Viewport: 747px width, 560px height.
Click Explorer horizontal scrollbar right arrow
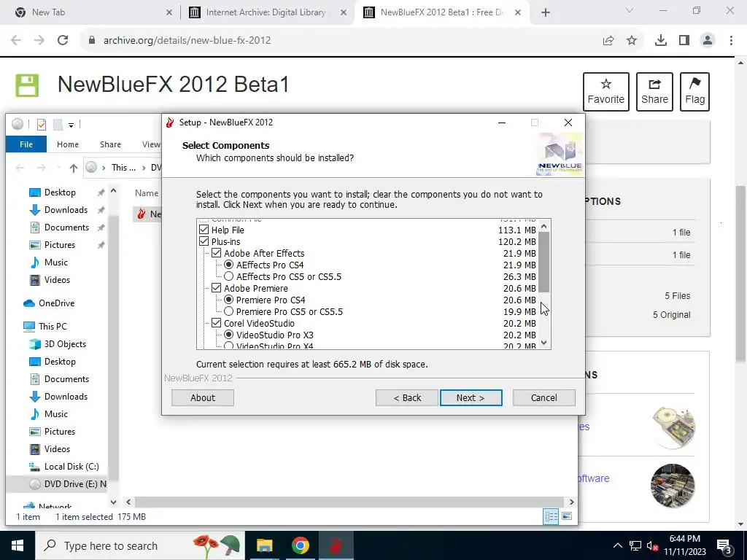tap(572, 502)
